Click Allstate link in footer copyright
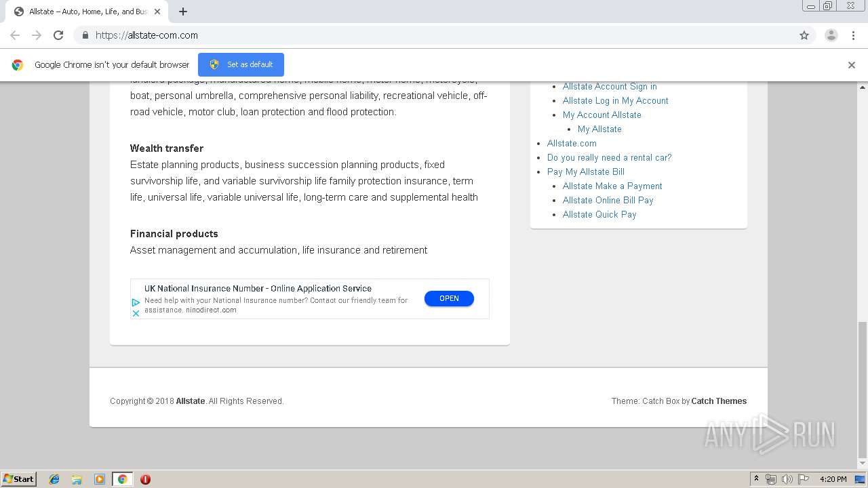The height and width of the screenshot is (488, 868). pyautogui.click(x=191, y=401)
